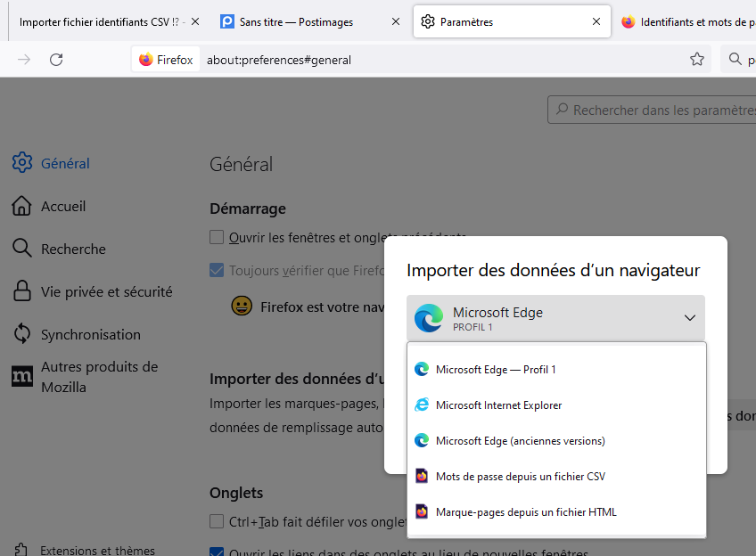This screenshot has height=556, width=756.
Task: Open Vie privée et sécurité page
Action: coord(107,292)
